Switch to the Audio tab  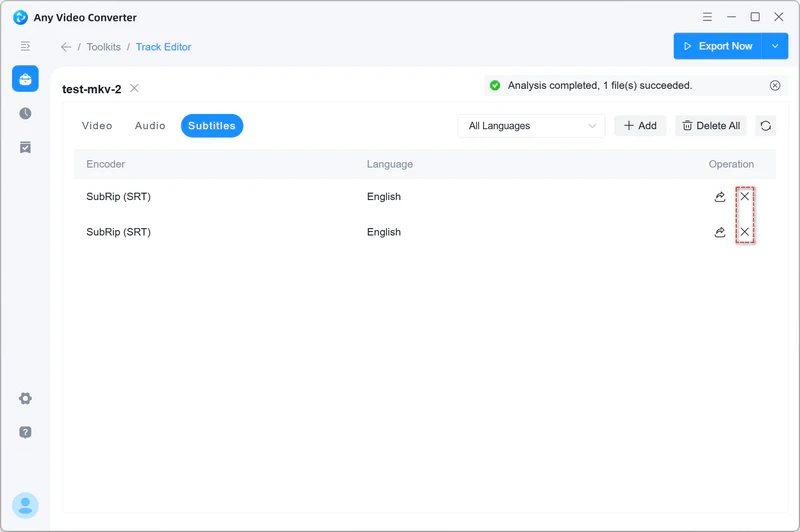150,126
